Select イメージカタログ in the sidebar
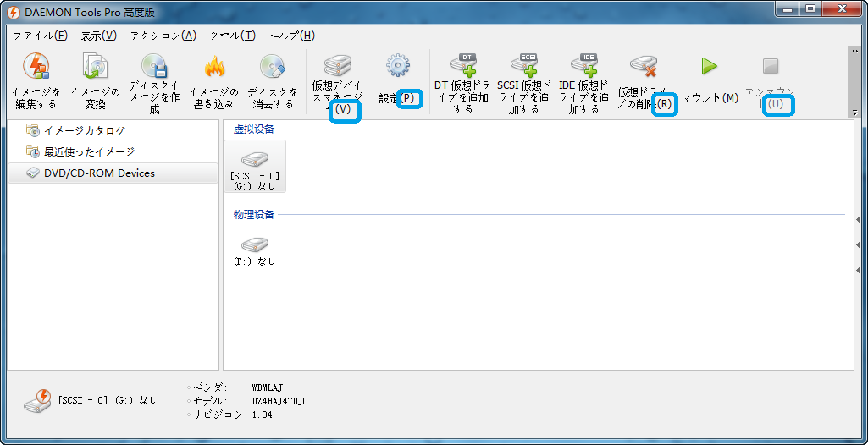 pyautogui.click(x=84, y=130)
